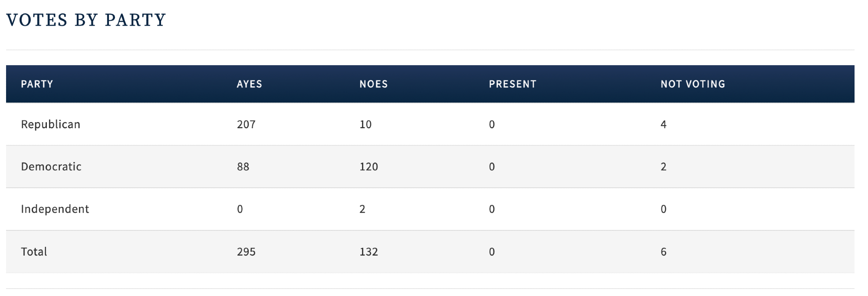
Task: Click total noes count 132
Action: [368, 252]
